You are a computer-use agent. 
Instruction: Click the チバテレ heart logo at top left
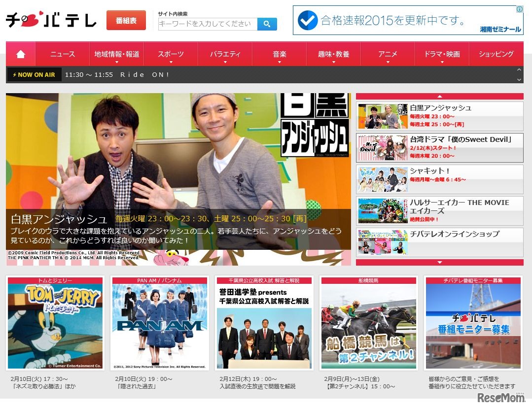(49, 21)
